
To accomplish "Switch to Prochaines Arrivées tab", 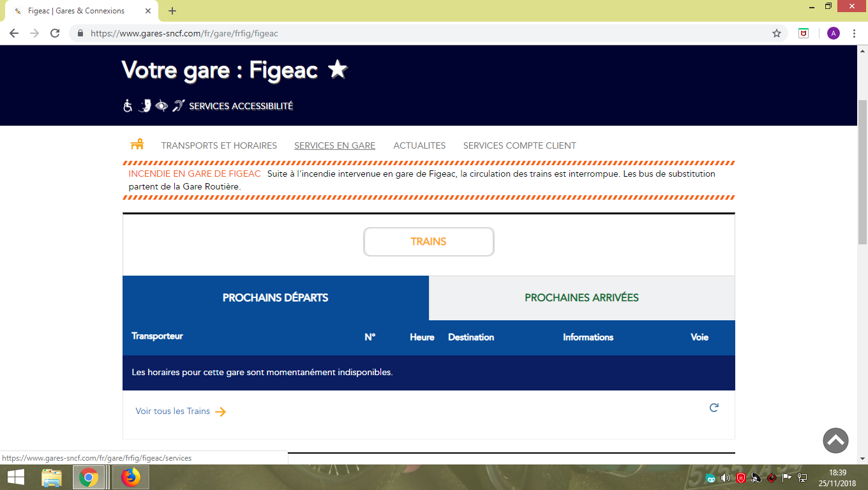I will [582, 298].
